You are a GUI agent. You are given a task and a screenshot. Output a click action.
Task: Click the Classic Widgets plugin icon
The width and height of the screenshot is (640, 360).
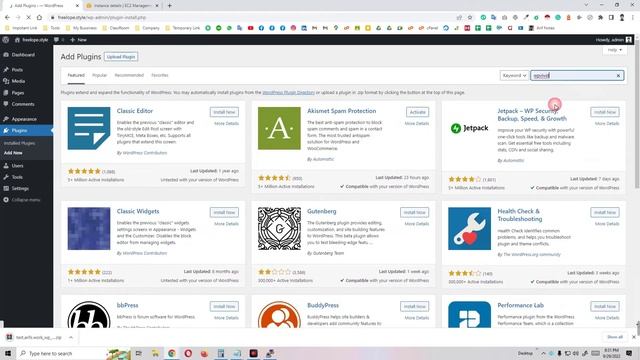[89, 229]
